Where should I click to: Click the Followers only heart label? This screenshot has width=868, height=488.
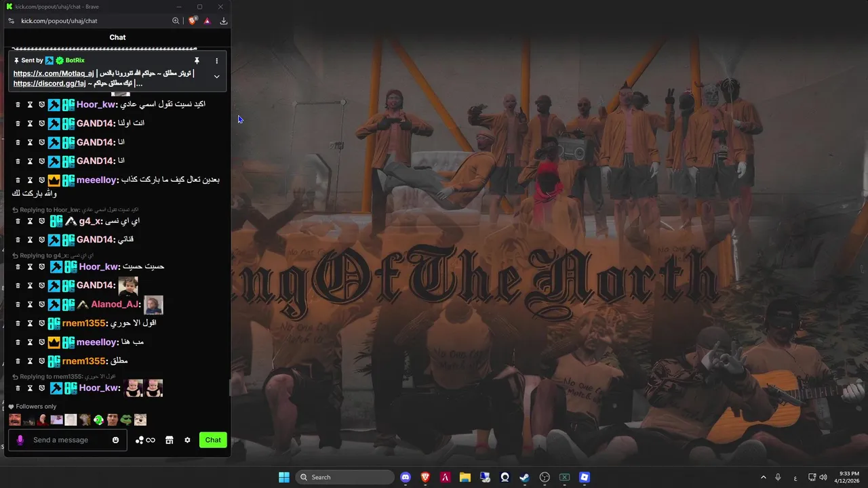coord(32,407)
